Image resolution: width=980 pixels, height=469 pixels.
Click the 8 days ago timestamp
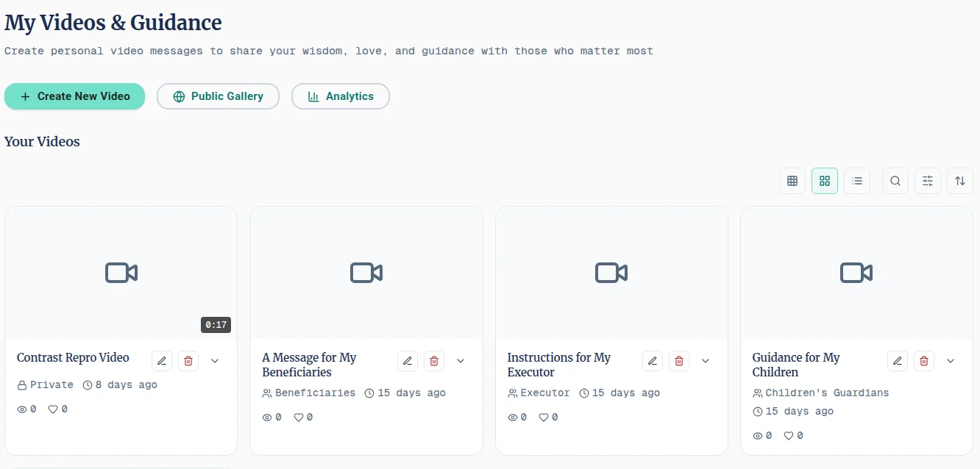point(120,385)
